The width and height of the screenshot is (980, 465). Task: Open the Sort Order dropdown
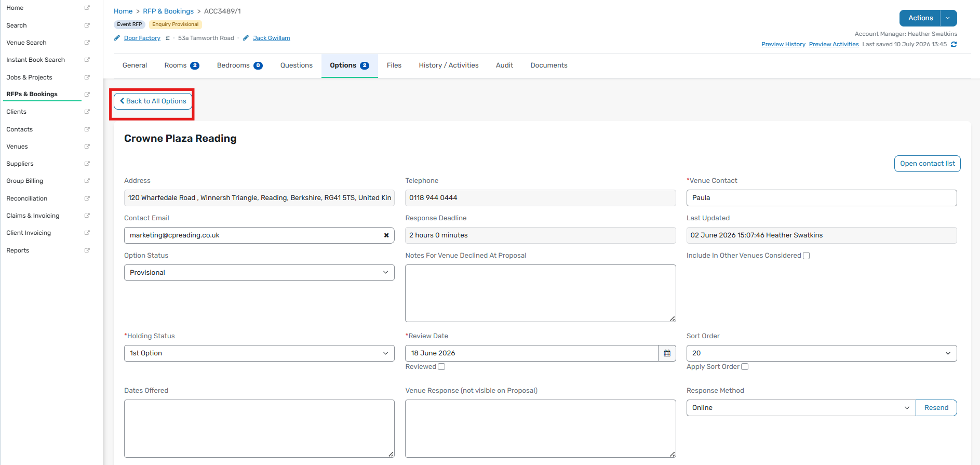pyautogui.click(x=821, y=353)
